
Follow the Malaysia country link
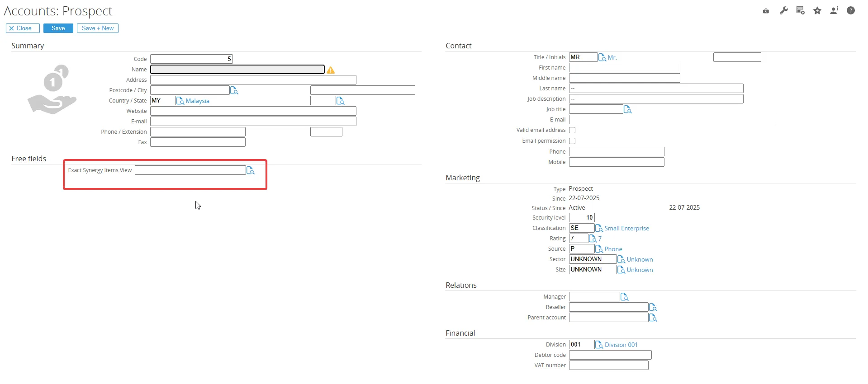tap(197, 101)
